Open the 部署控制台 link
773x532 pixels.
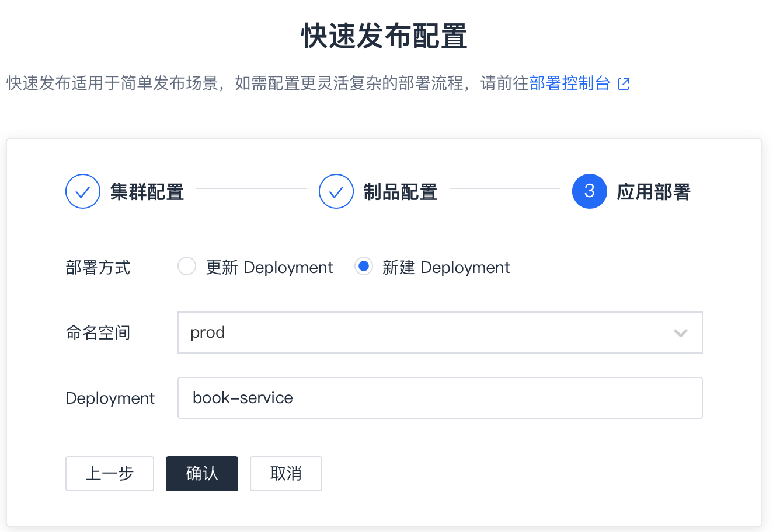pyautogui.click(x=570, y=83)
